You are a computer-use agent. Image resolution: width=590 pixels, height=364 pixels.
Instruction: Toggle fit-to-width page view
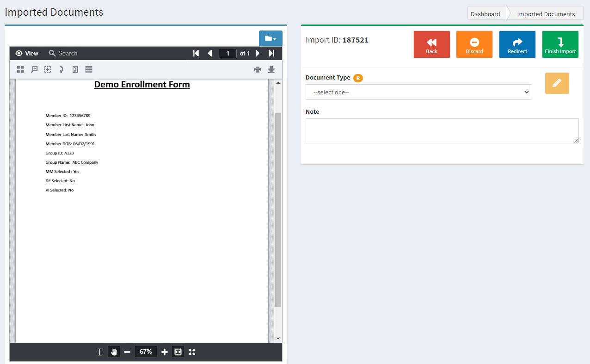tap(178, 352)
